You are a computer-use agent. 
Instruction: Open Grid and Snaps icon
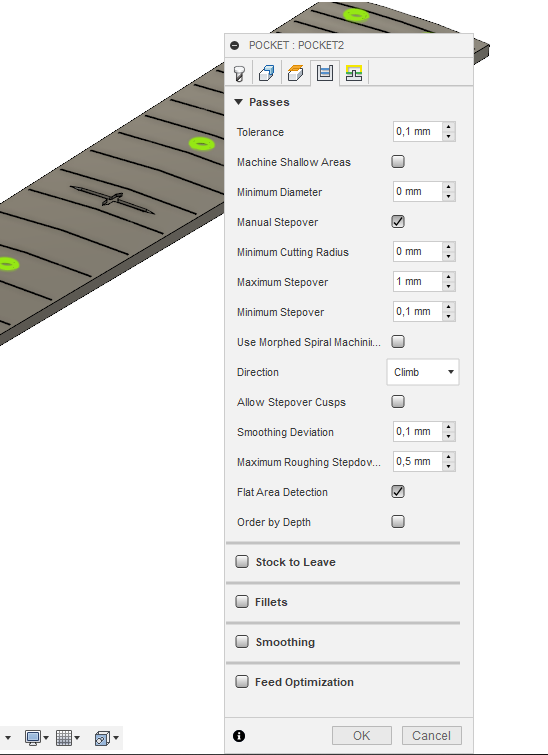coord(67,738)
